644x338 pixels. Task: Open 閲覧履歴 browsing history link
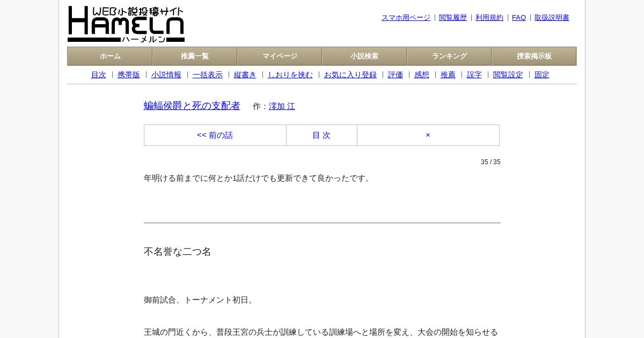[453, 18]
